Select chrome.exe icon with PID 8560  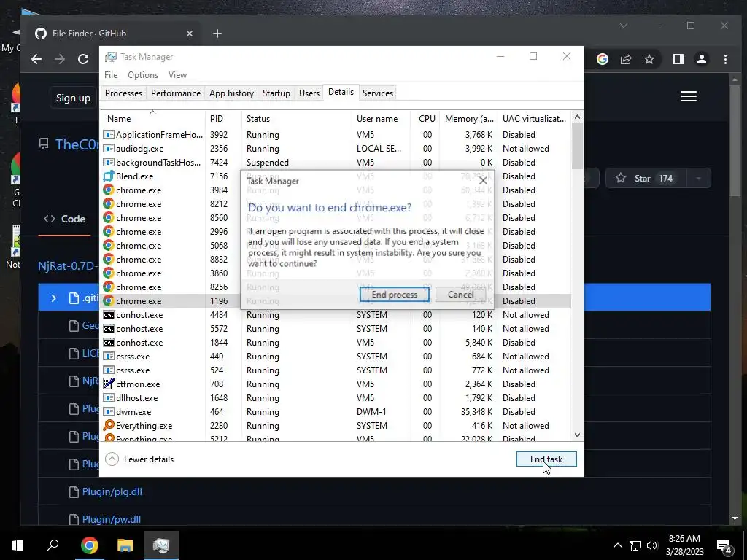pos(109,217)
